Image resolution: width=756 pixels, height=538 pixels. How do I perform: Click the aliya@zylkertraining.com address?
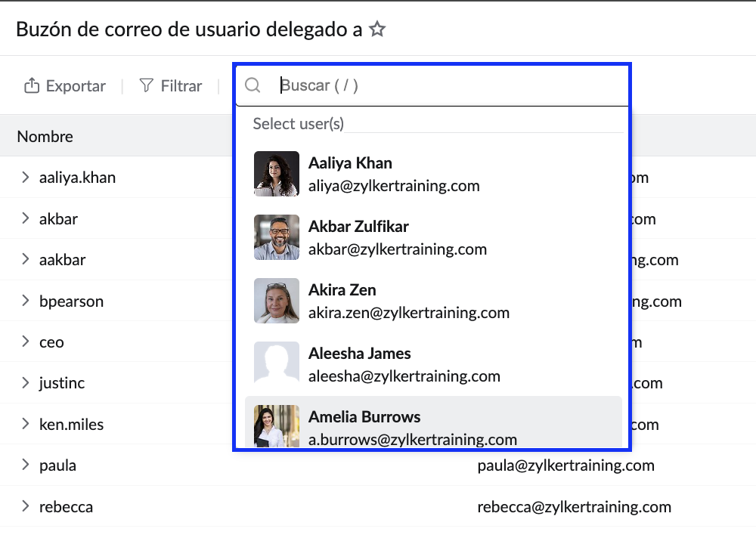pos(394,186)
